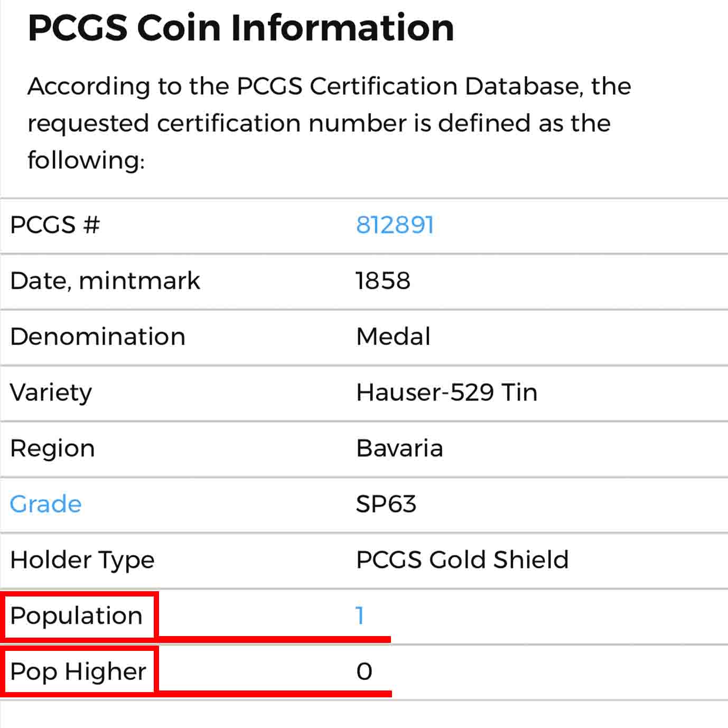Select the 1858 date value
Image resolution: width=728 pixels, height=728 pixels.
pyautogui.click(x=383, y=281)
